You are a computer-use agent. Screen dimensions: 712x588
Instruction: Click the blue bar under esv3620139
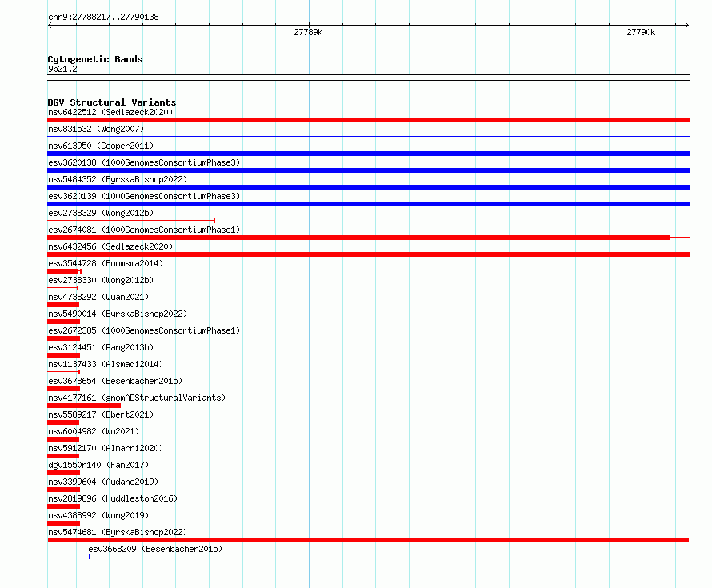point(368,204)
